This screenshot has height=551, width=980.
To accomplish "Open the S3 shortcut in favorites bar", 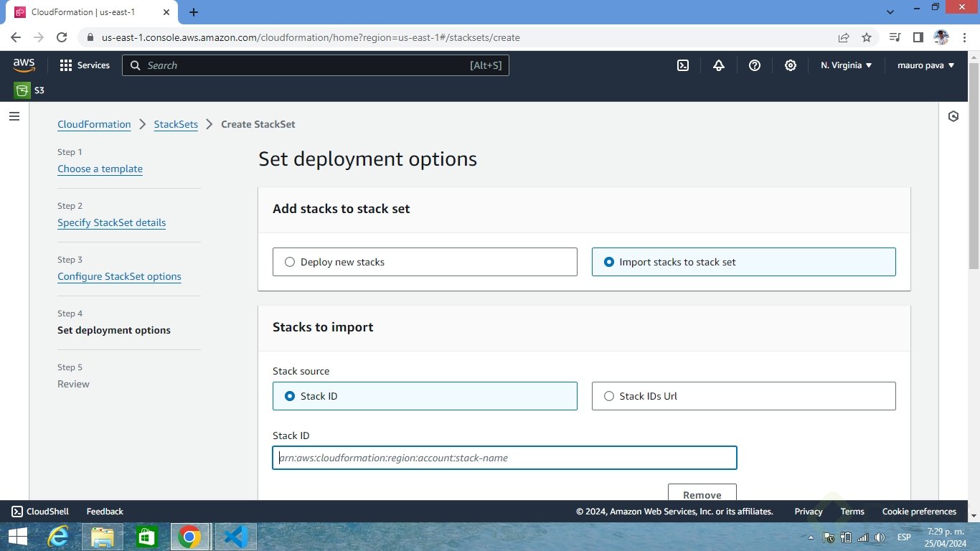I will click(29, 90).
